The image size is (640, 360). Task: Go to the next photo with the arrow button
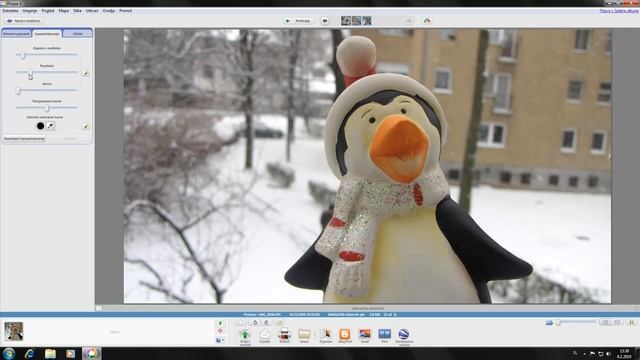[x=408, y=20]
